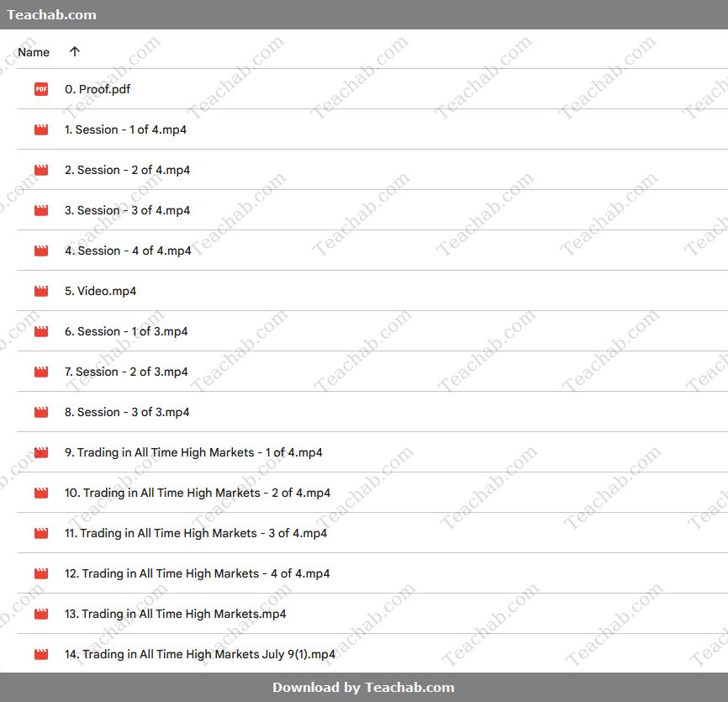Click the video icon for file 9. Trading in All Time High Markets

coord(41,452)
